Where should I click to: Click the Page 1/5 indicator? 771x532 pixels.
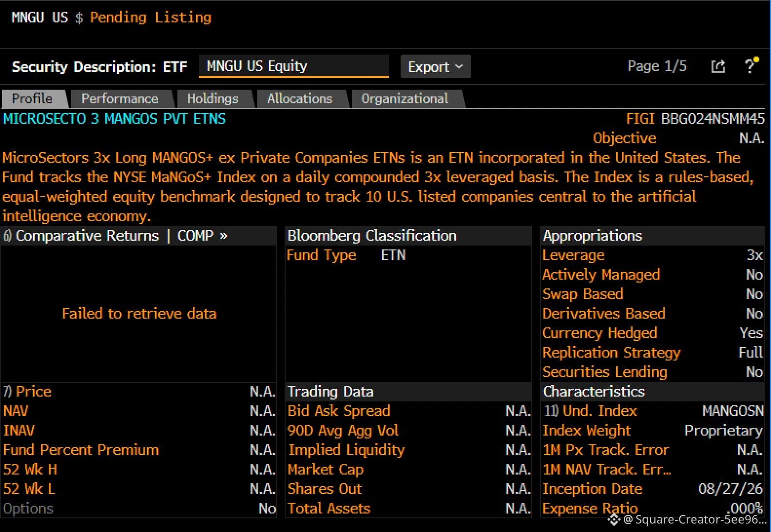click(x=657, y=66)
